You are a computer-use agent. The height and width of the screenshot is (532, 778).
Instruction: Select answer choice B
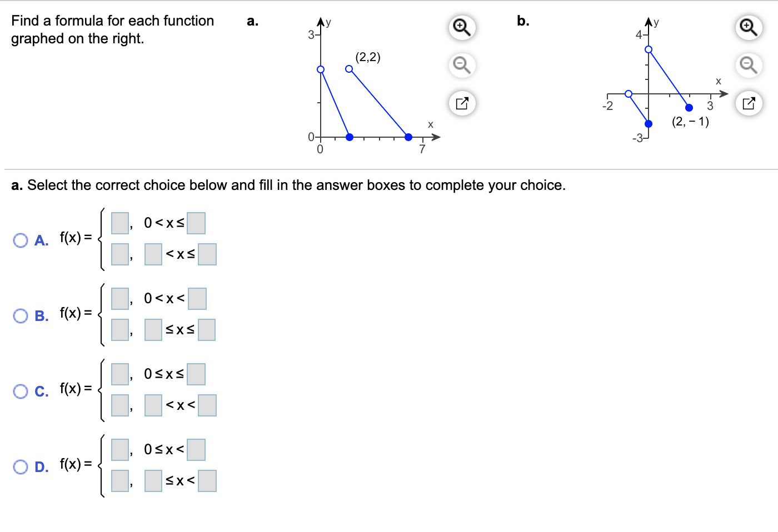pos(21,316)
